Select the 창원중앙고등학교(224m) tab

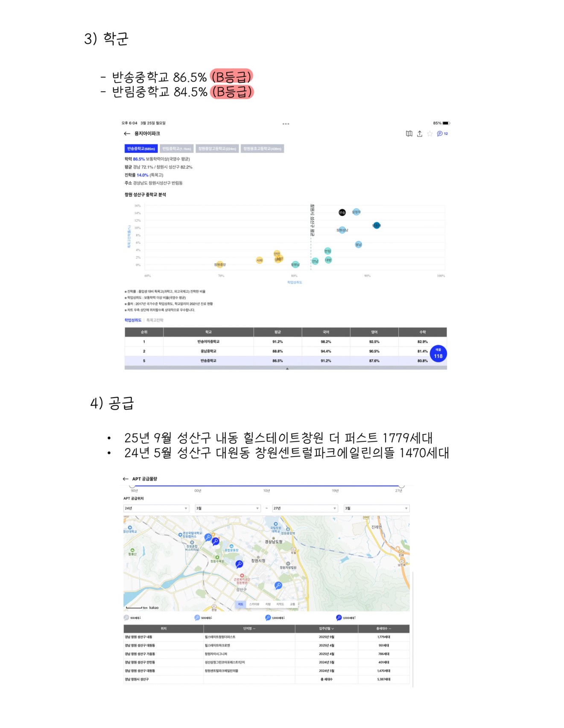click(x=217, y=149)
